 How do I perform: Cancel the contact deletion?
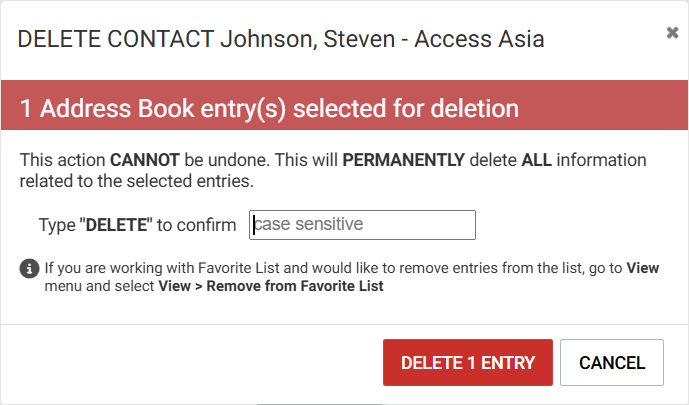point(612,362)
